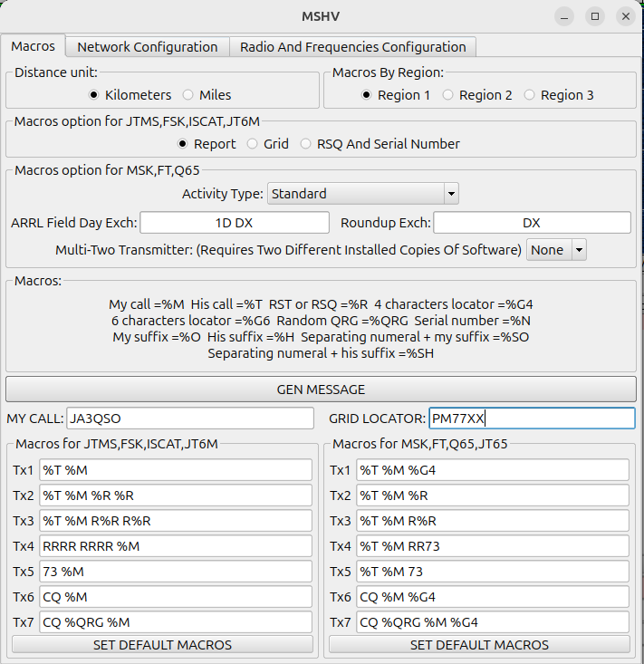Click JTMS Tx2 field %T %M %R %R
The image size is (644, 664).
[x=176, y=496]
